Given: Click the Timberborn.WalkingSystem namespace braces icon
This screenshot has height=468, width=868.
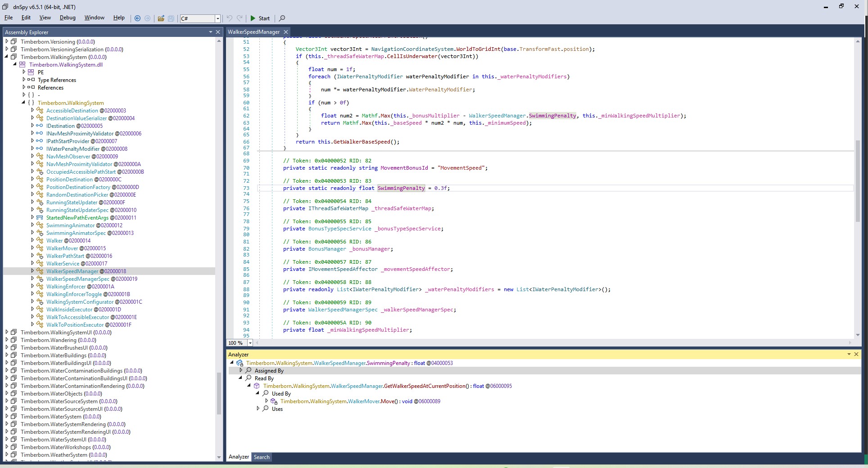Looking at the screenshot, I should click(31, 103).
